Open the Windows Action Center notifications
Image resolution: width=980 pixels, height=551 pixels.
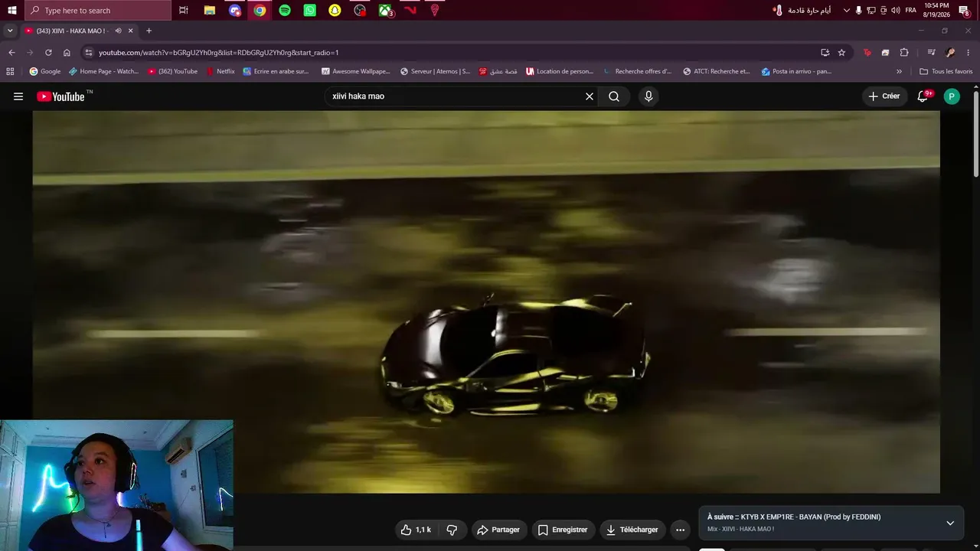tap(965, 11)
